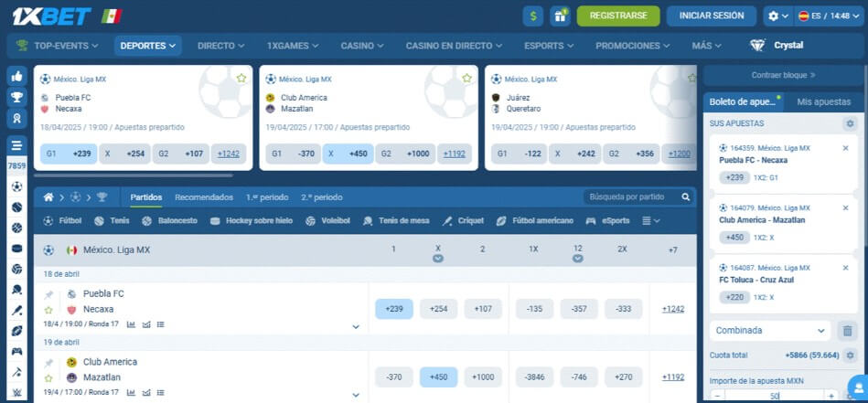Expand Puebla FC match markets chevron

[356, 327]
